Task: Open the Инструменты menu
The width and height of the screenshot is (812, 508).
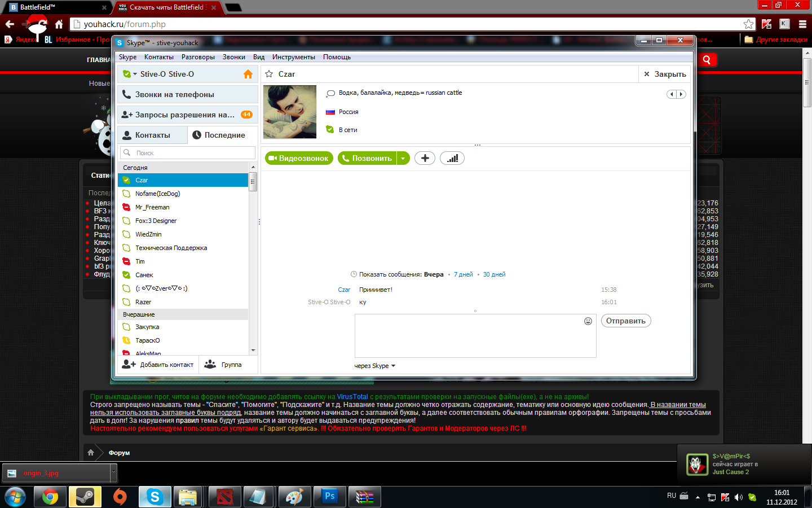Action: [294, 57]
